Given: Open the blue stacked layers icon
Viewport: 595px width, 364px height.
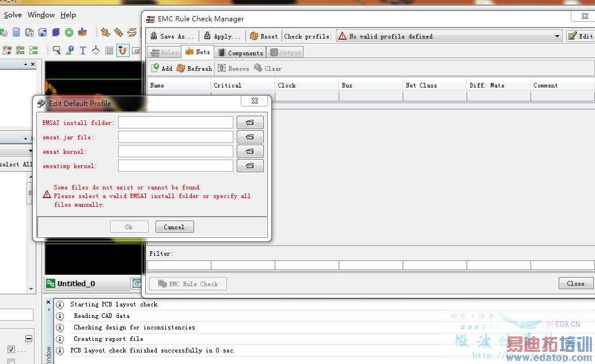Looking at the screenshot, I should coord(56,32).
